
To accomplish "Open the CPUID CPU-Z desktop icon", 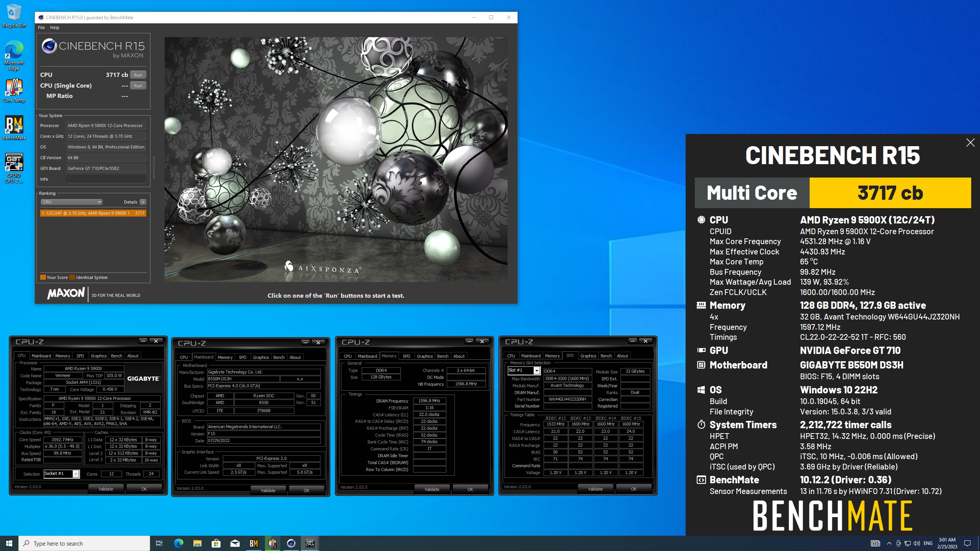I will (x=14, y=168).
